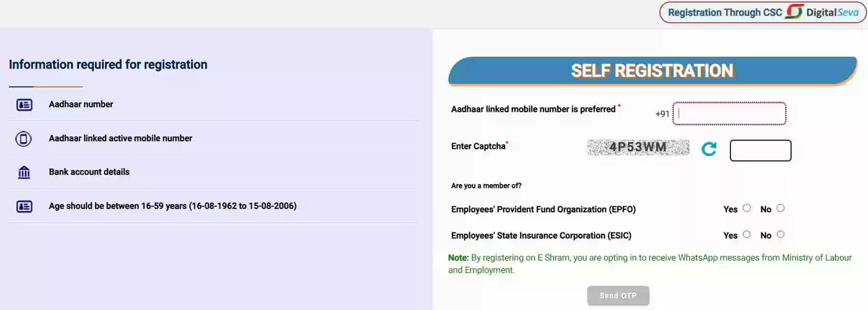The width and height of the screenshot is (868, 310).
Task: Select Yes for ESIC membership
Action: (x=747, y=234)
